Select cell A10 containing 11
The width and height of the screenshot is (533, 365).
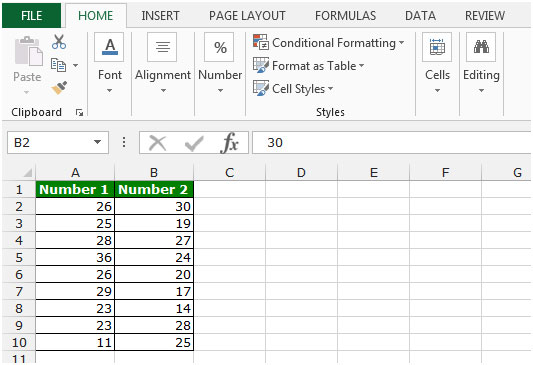coord(75,342)
